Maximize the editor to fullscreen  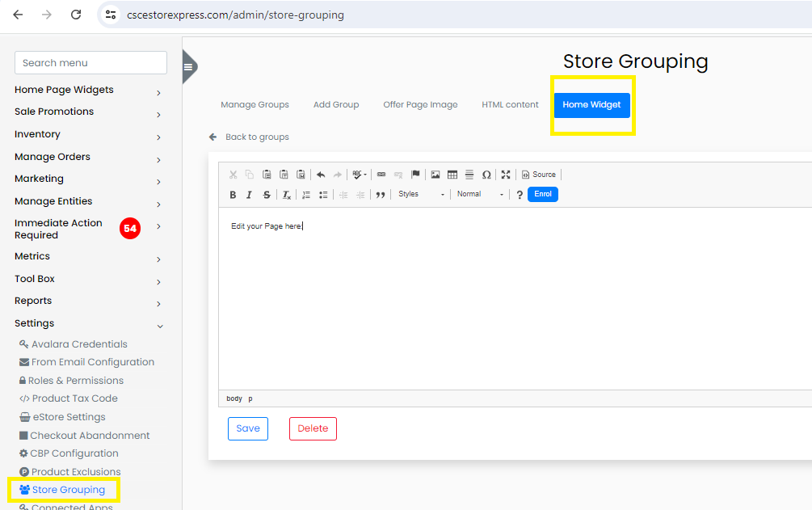pyautogui.click(x=504, y=174)
